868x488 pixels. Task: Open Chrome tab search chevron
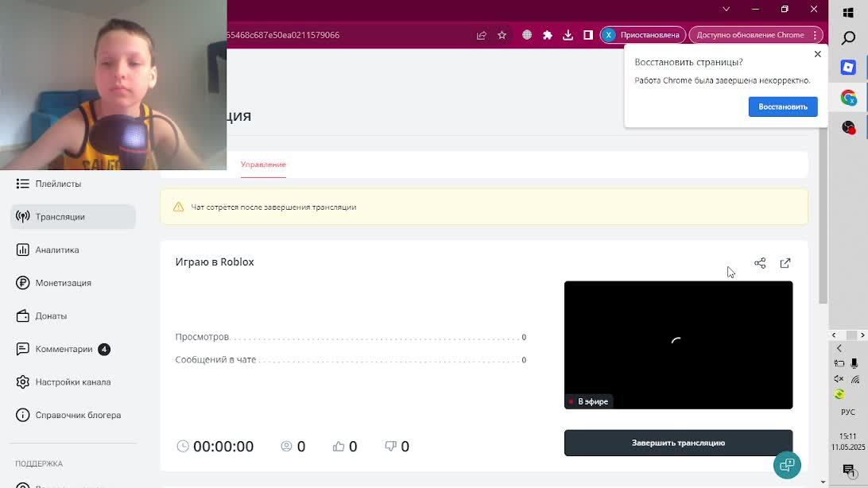[x=727, y=9]
